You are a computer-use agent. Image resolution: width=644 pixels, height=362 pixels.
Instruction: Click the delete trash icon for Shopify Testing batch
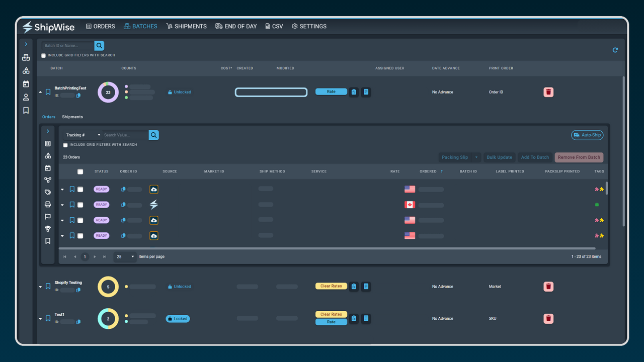(x=548, y=286)
